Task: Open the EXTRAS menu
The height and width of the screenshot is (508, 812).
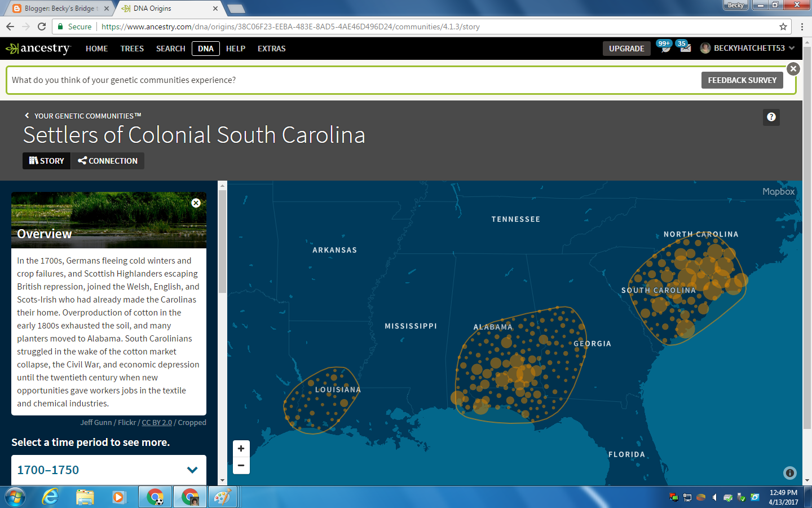Action: 272,49
